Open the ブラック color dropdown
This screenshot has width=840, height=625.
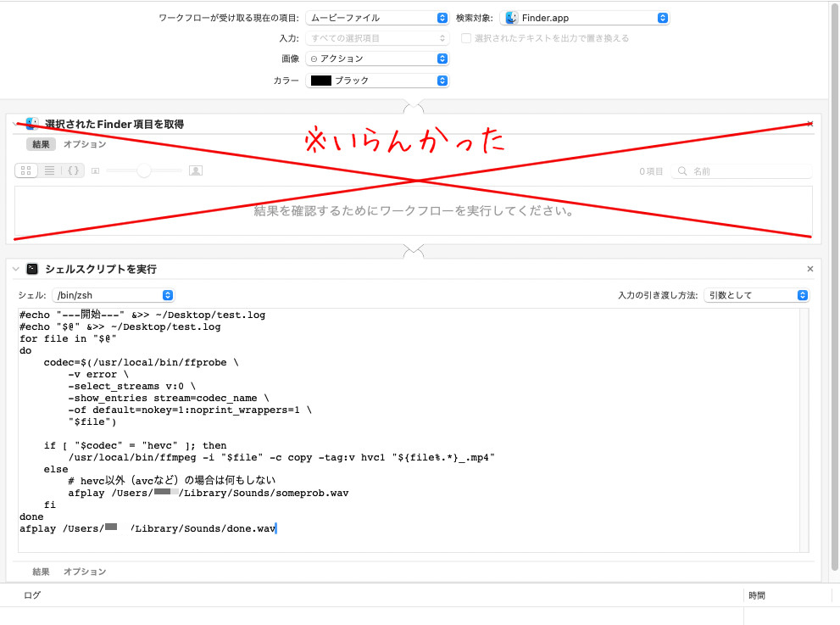[x=376, y=81]
